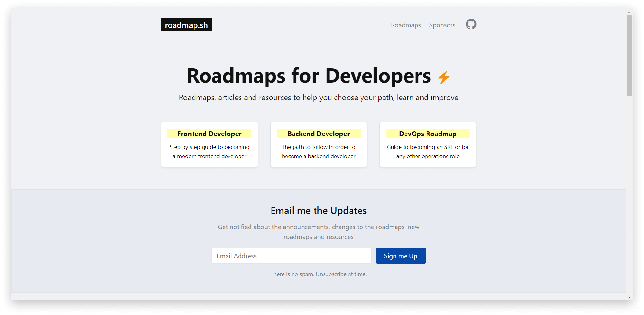Click the Sign me Up button
The height and width of the screenshot is (315, 644).
pos(401,256)
